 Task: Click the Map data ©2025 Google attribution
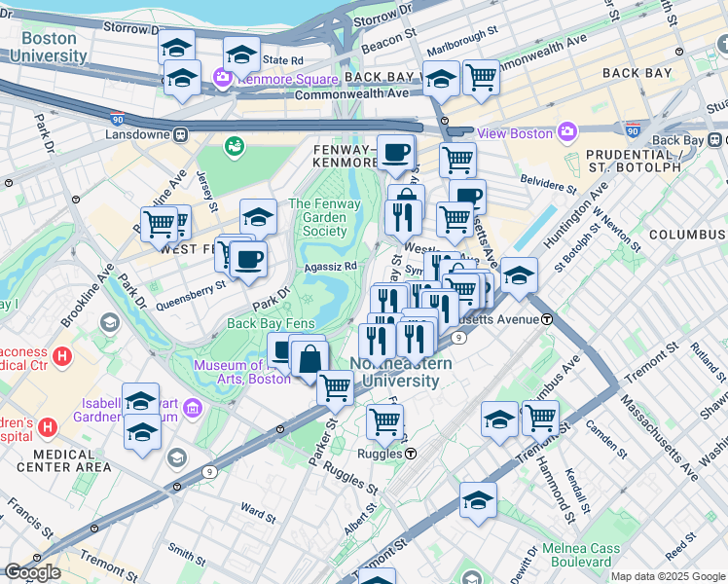pyautogui.click(x=668, y=577)
